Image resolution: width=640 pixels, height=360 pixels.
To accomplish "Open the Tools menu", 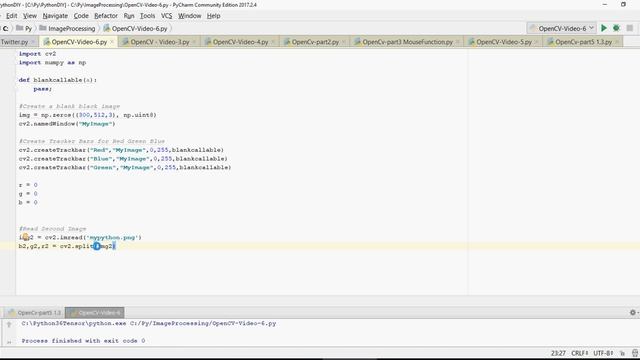I will [147, 16].
